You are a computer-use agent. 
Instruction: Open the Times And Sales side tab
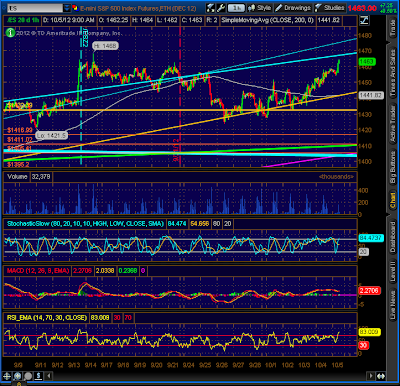point(393,73)
